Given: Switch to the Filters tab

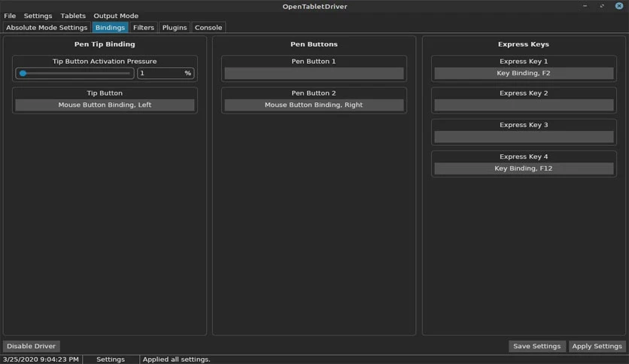Looking at the screenshot, I should (x=144, y=27).
